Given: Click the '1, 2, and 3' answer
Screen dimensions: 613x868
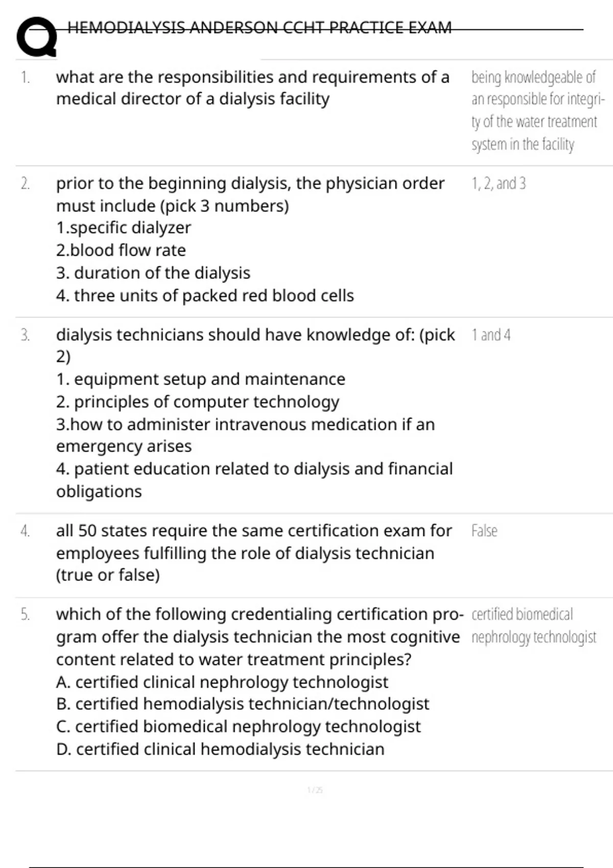Looking at the screenshot, I should pos(499,183).
